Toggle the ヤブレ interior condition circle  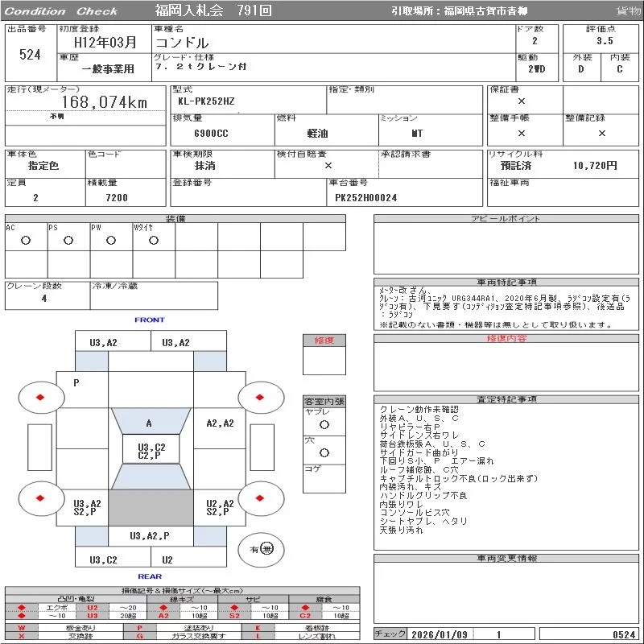click(x=324, y=424)
